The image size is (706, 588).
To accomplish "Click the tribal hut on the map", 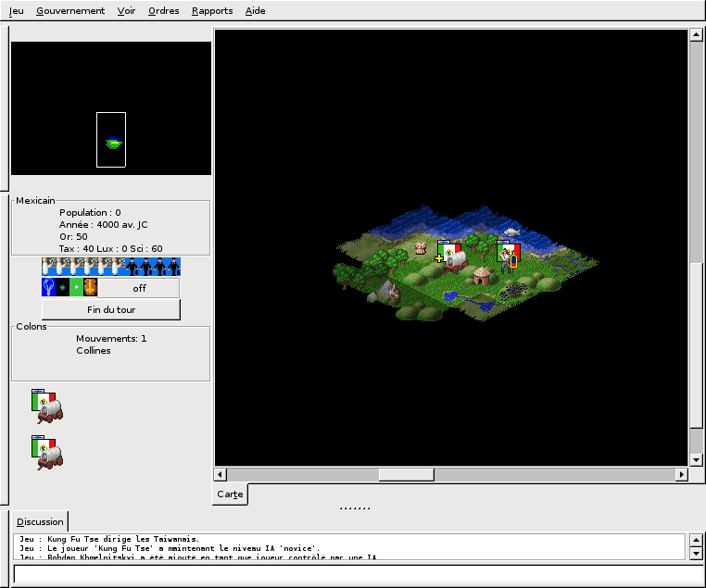I will coord(482,275).
